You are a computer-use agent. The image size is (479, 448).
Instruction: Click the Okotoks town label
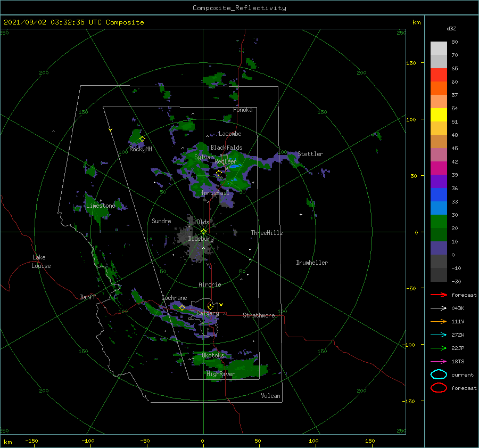pyautogui.click(x=213, y=355)
